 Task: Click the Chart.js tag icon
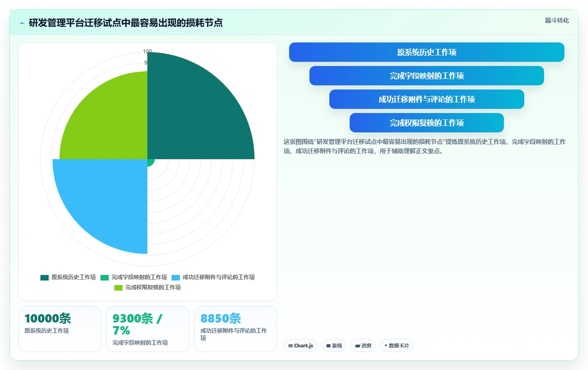290,346
